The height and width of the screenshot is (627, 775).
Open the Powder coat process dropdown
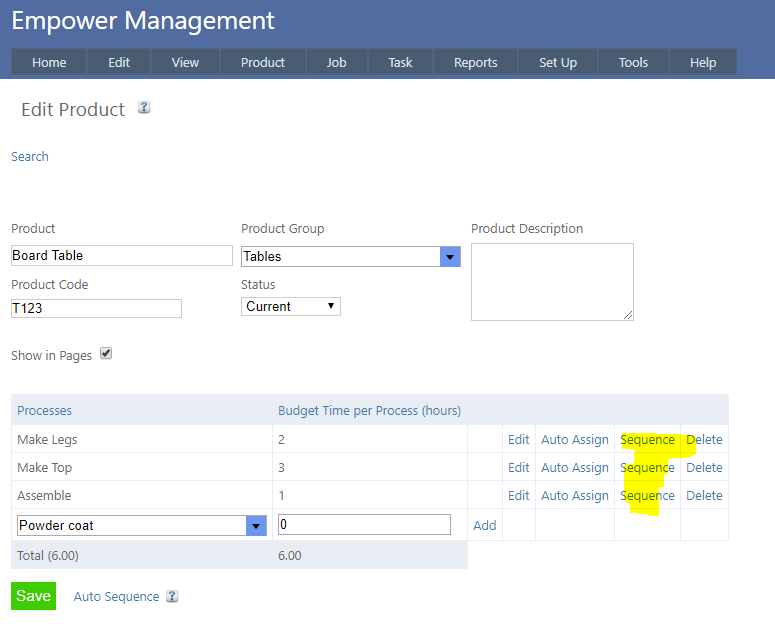(x=257, y=526)
